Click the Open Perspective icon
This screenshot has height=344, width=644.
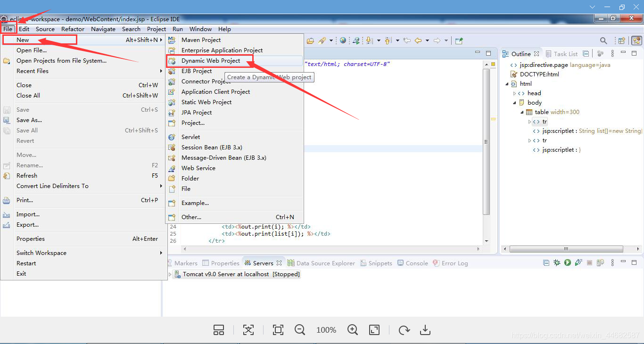(622, 41)
